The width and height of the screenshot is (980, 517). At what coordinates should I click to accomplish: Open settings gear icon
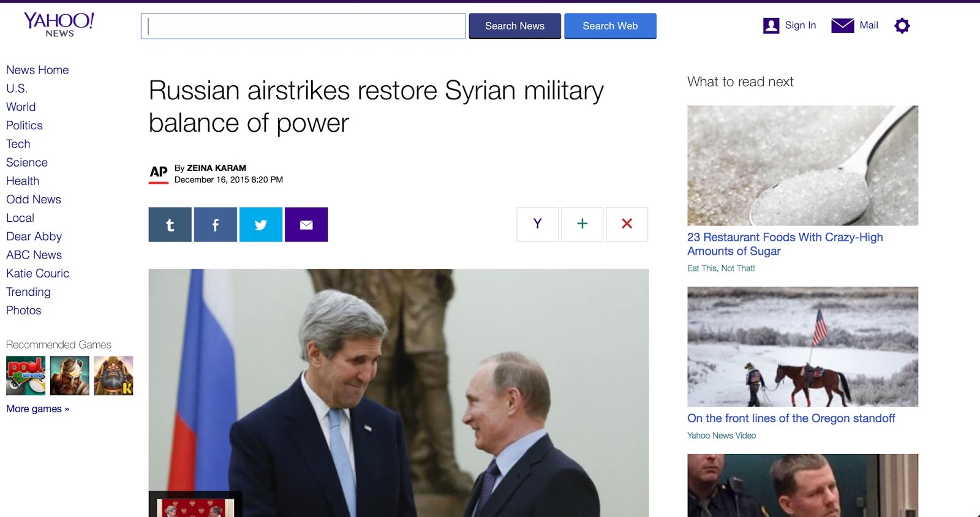tap(902, 26)
